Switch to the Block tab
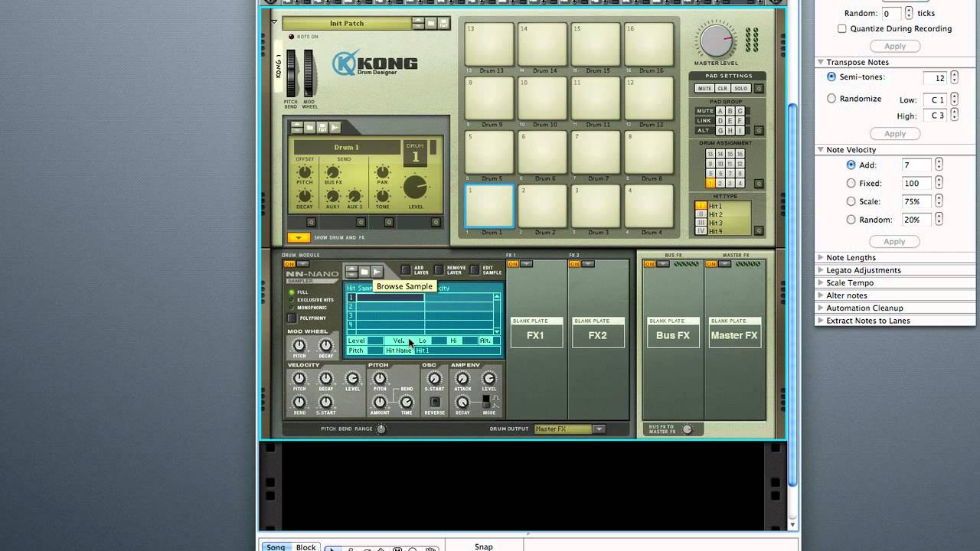The width and height of the screenshot is (980, 551). [306, 547]
